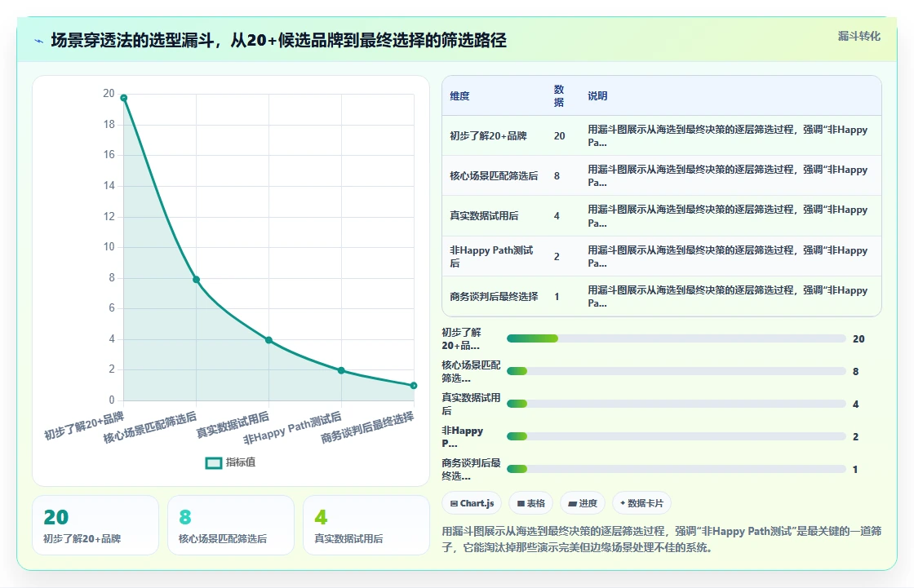Click the data point at value 20
Screen dimensions: 914x588
click(123, 98)
